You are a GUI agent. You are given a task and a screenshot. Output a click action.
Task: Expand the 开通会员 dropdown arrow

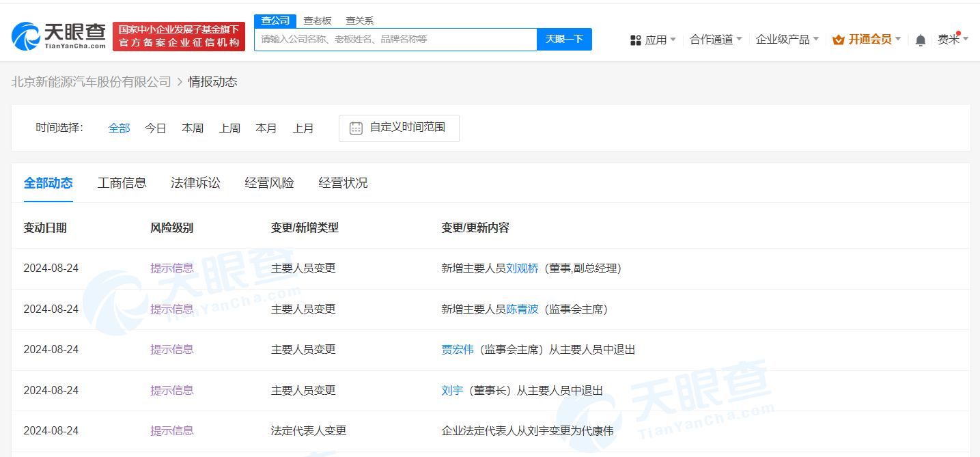click(898, 39)
